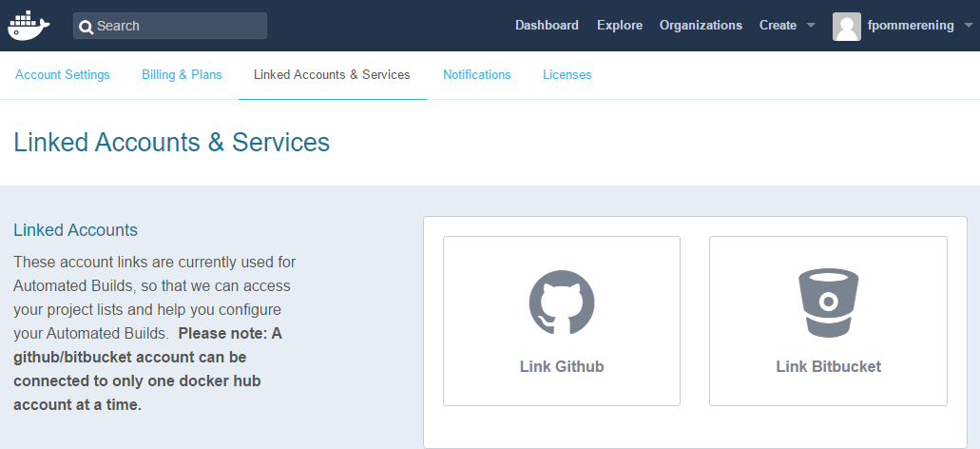Click the Linked Accounts section heading
This screenshot has height=449, width=980.
76,230
